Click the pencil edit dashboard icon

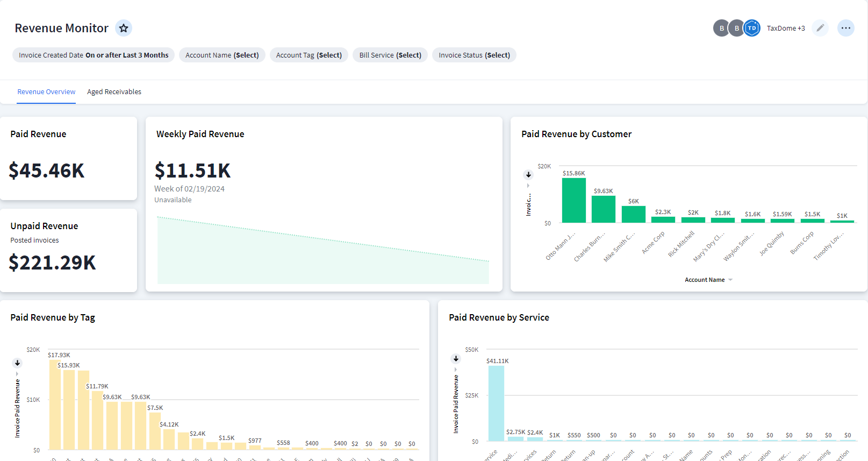[820, 28]
